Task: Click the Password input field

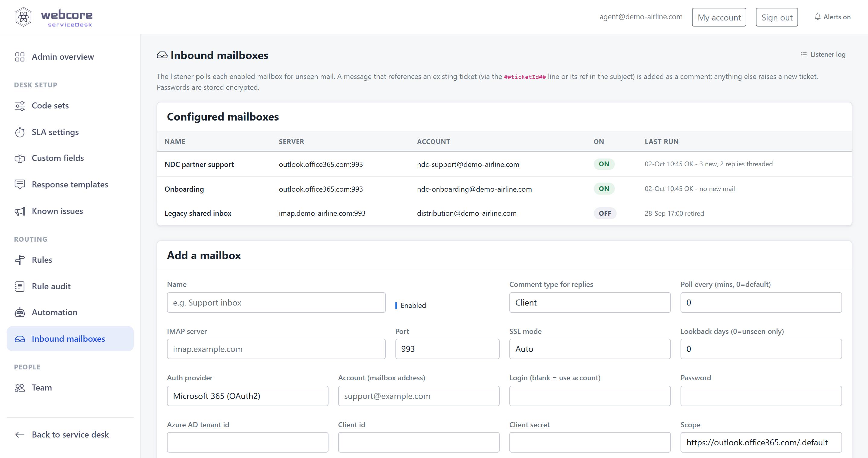Action: [761, 396]
